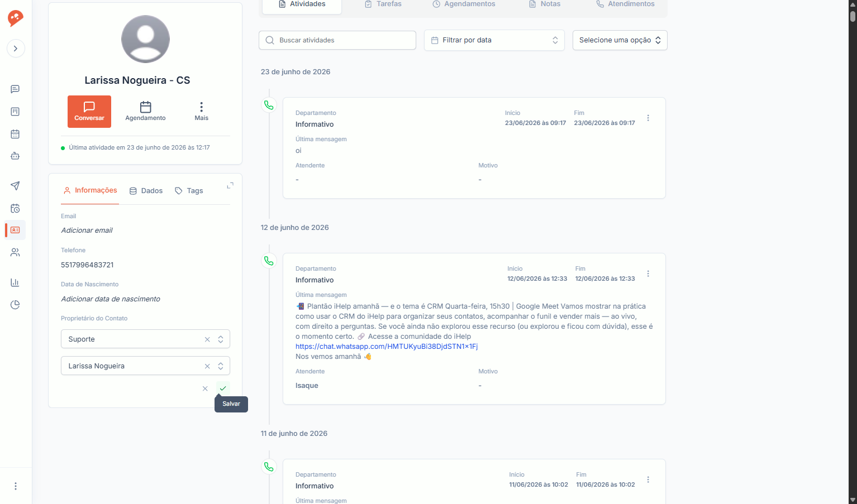Expand the contact info panel
Viewport: 857px width, 504px height.
(230, 185)
